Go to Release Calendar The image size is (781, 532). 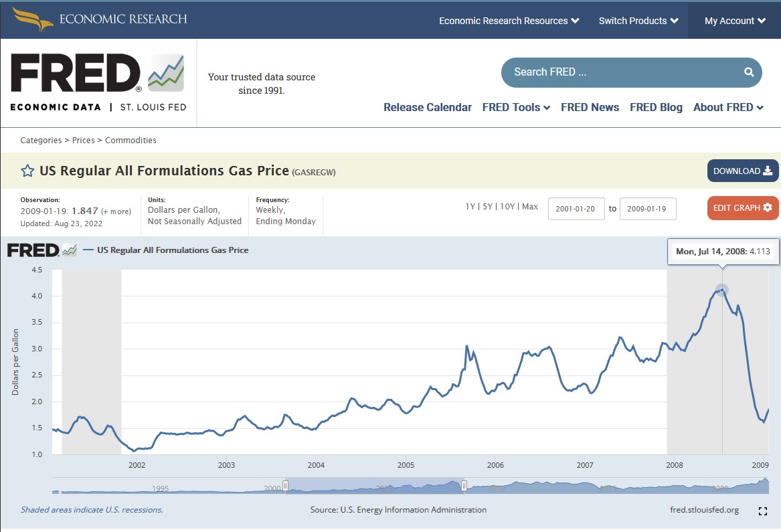(428, 107)
